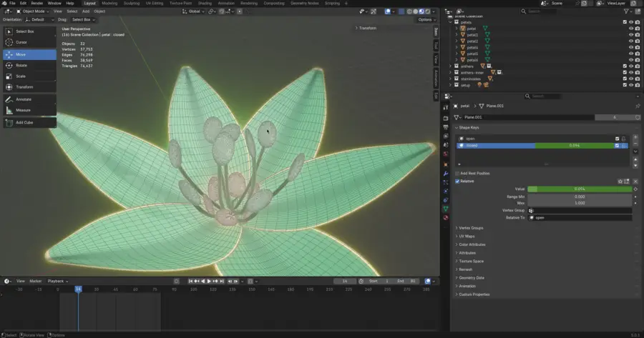Open the Tool properties tab icon

coord(446,107)
